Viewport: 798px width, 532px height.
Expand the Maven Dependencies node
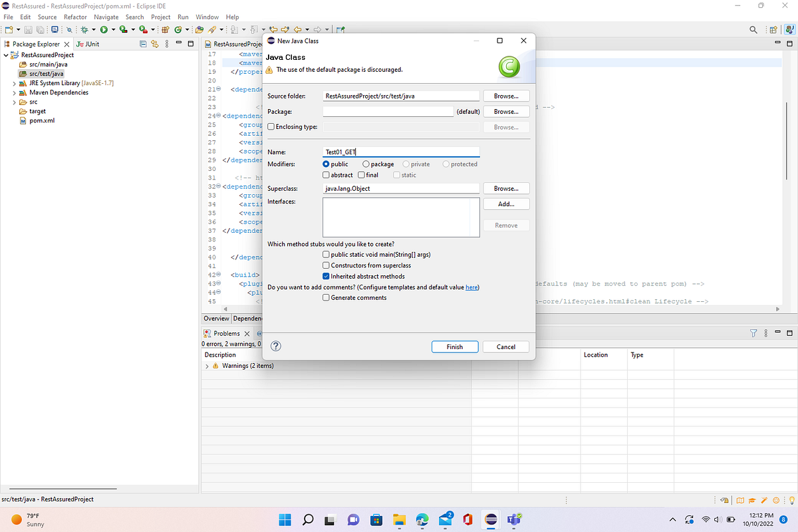[x=13, y=92]
